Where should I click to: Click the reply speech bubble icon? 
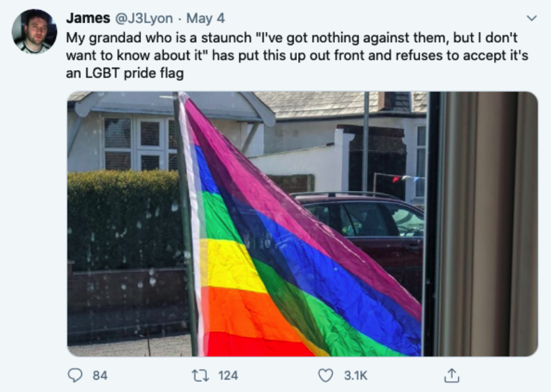75,375
